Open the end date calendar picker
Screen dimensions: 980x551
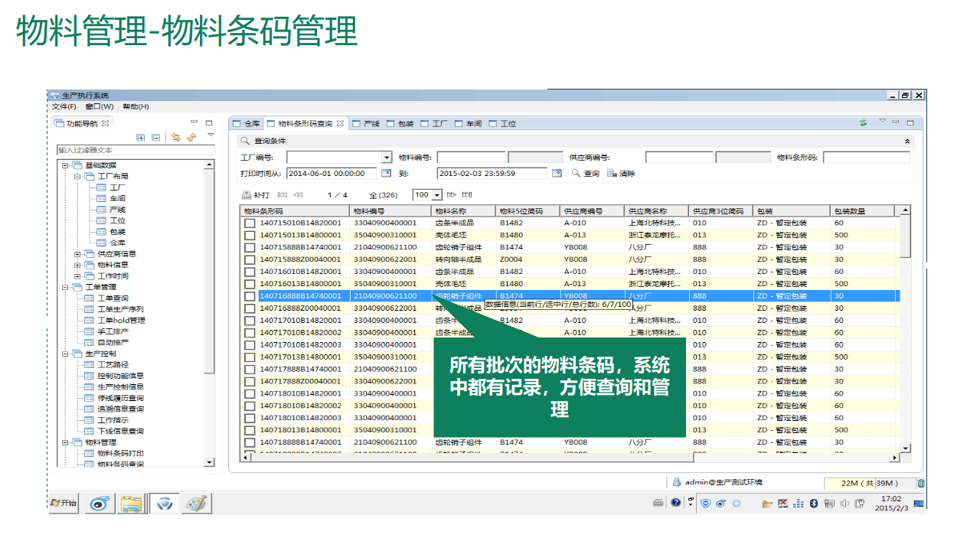coord(557,174)
